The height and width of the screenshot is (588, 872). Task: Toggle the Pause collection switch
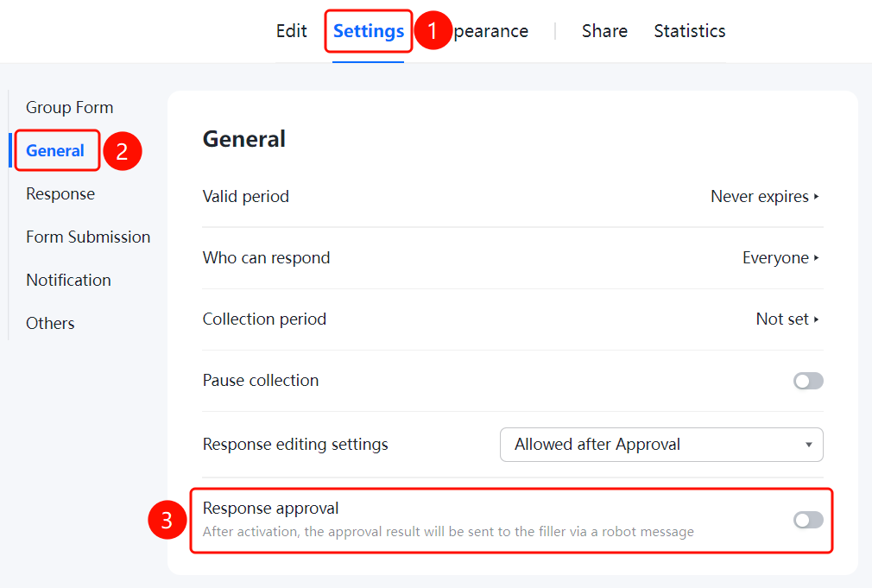(808, 381)
